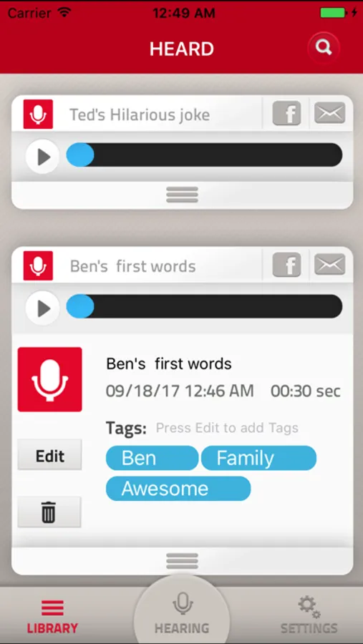Play Ted's Hilarious joke recording

pos(43,157)
